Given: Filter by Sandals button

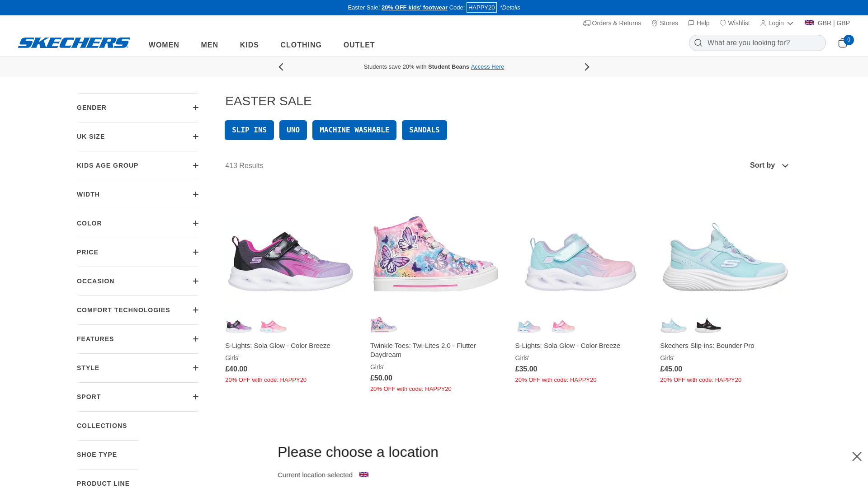Looking at the screenshot, I should point(424,130).
